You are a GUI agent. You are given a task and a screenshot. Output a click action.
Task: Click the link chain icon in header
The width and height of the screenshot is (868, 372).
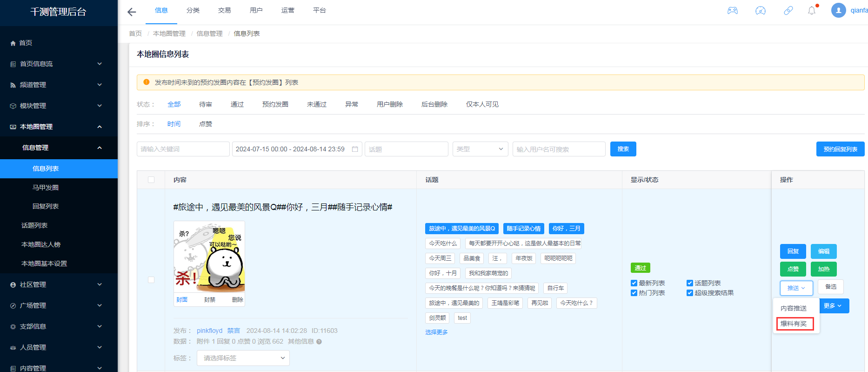pyautogui.click(x=788, y=10)
